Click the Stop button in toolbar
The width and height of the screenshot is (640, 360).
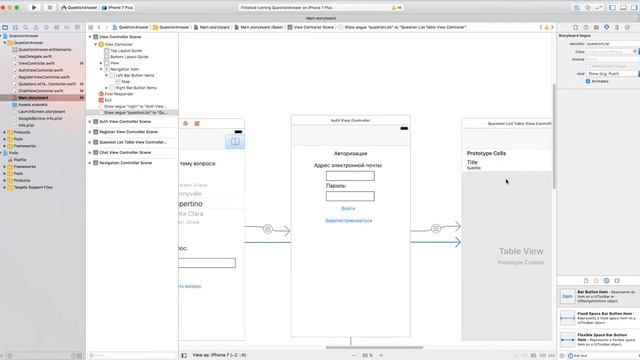click(50, 7)
